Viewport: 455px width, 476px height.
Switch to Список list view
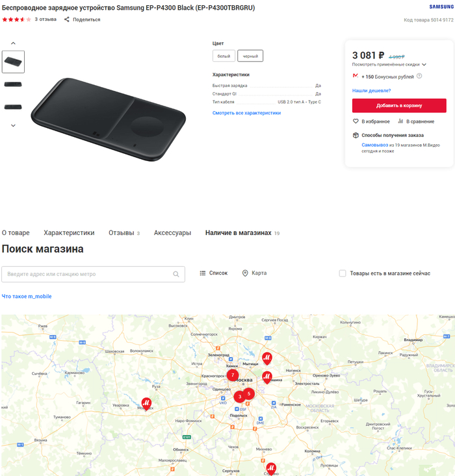coord(213,273)
